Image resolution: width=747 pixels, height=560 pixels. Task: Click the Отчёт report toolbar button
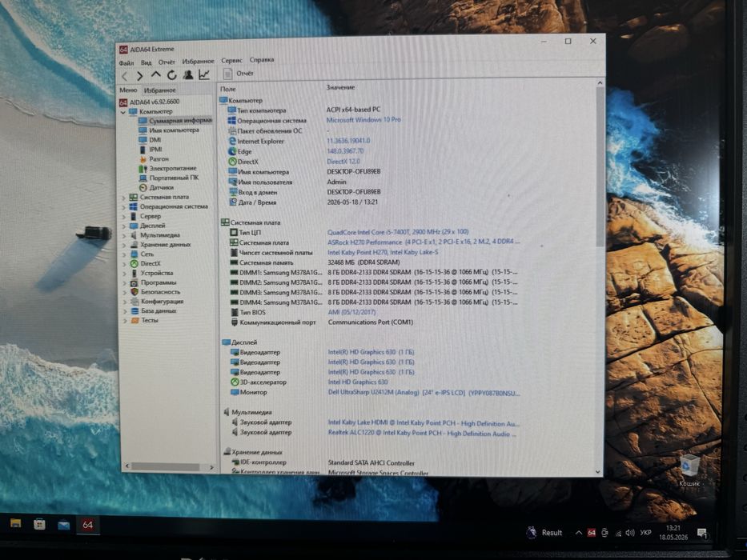(x=239, y=74)
